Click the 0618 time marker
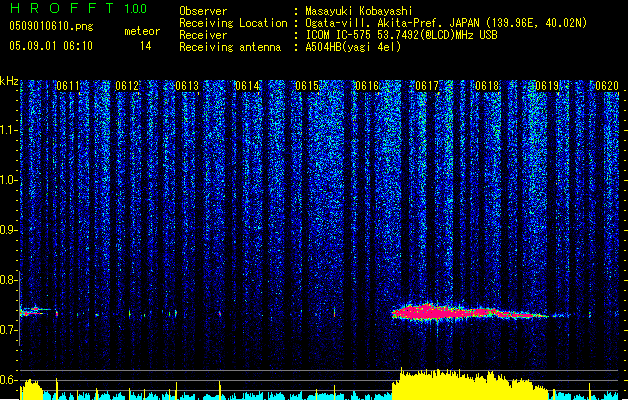The width and height of the screenshot is (629, 400). coord(487,86)
